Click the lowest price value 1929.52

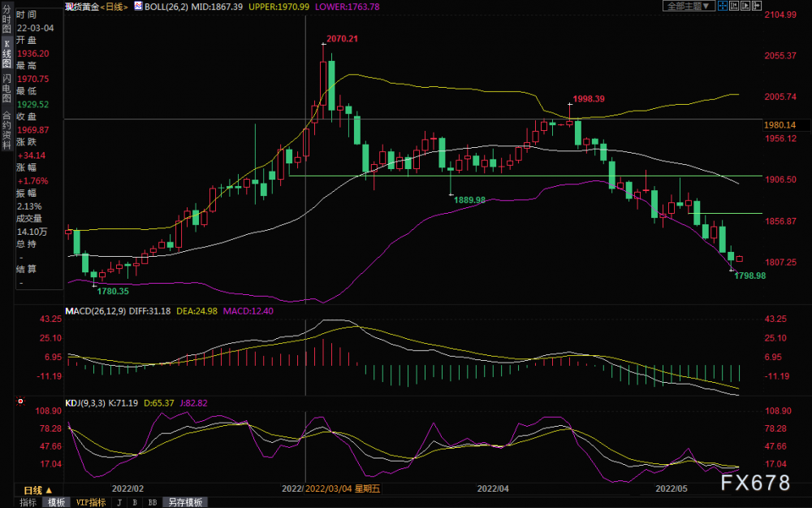coord(32,104)
